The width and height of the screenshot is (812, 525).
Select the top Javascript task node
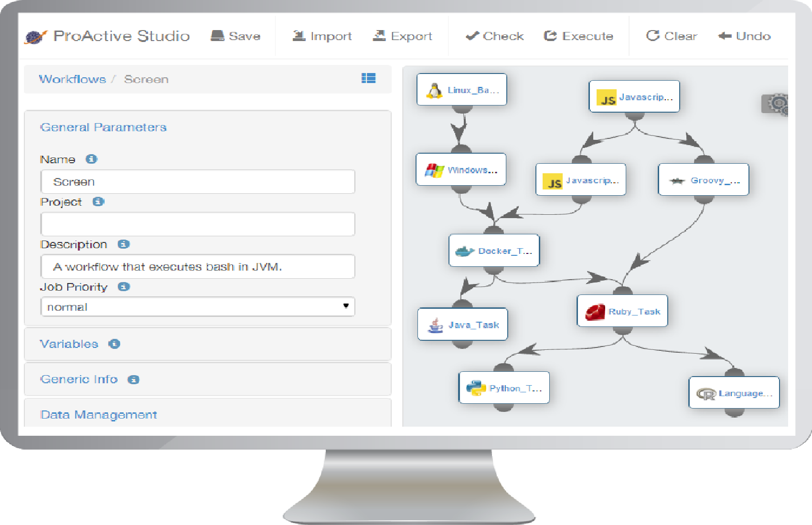tap(634, 96)
